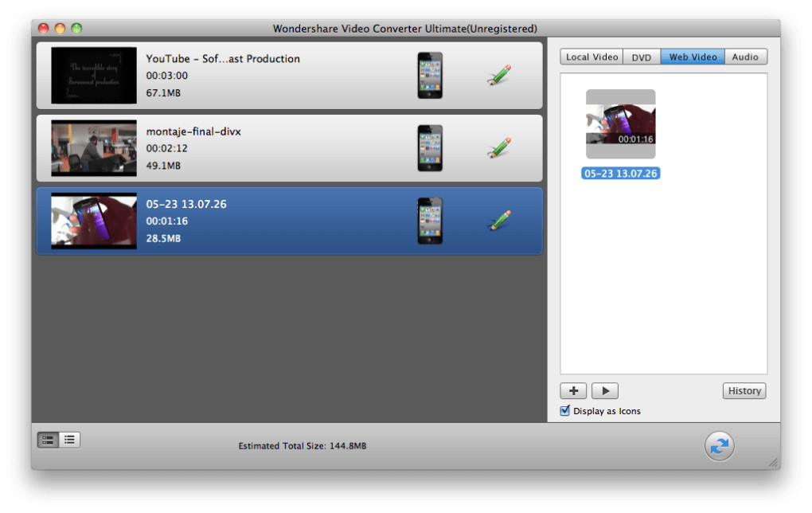Click the 05-23 13.07.26 list thumbnail
This screenshot has height=513, width=812.
tap(94, 221)
